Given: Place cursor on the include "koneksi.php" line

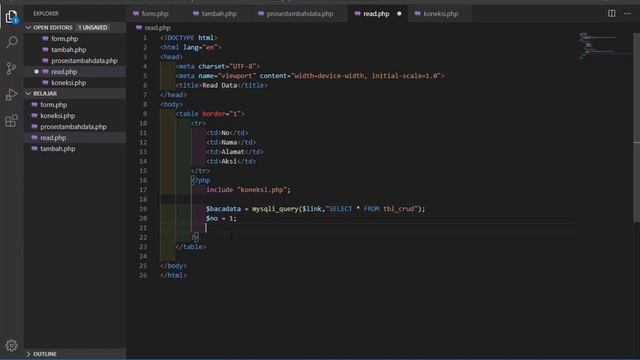Looking at the screenshot, I should point(248,190).
